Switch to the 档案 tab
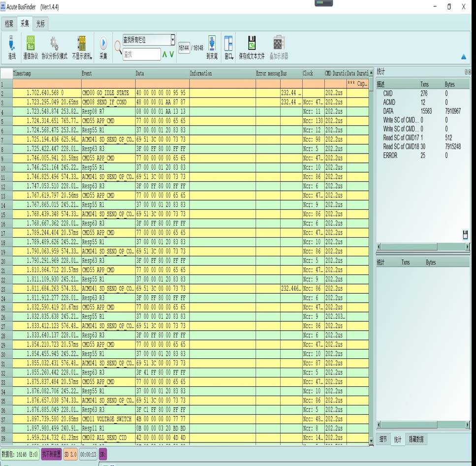The image size is (476, 466). point(9,24)
